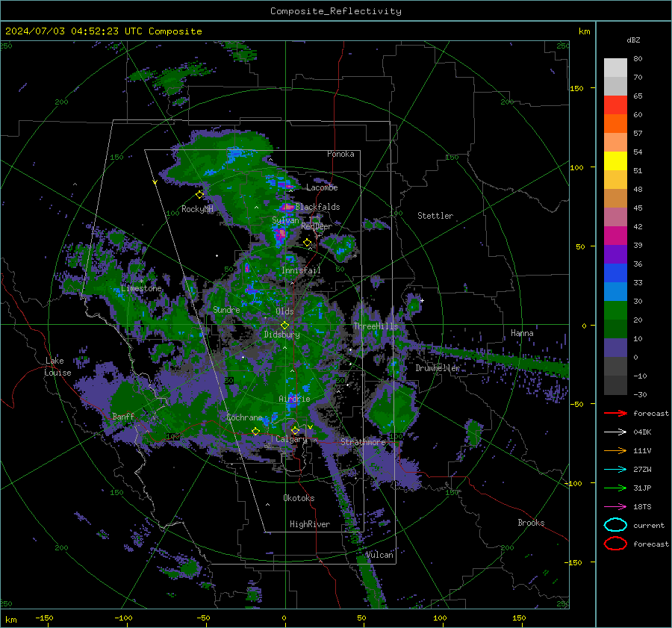Screen dimensions: 672x628
Task: Click the Didsbury town label
Action: (x=281, y=335)
